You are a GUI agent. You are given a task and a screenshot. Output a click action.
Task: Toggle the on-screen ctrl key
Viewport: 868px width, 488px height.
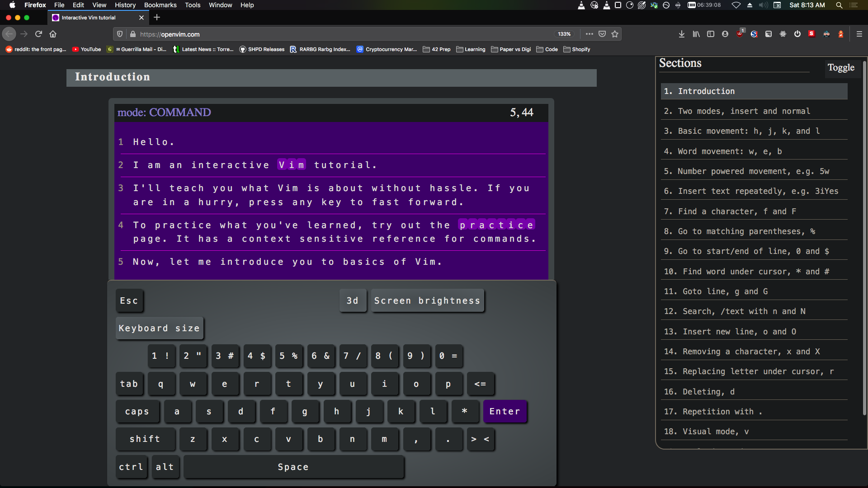pyautogui.click(x=131, y=467)
